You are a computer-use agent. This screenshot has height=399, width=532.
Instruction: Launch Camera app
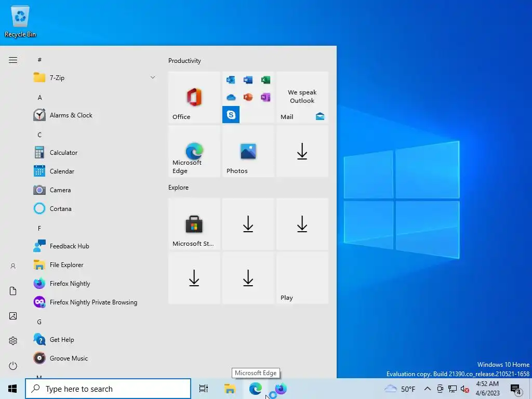click(x=95, y=190)
